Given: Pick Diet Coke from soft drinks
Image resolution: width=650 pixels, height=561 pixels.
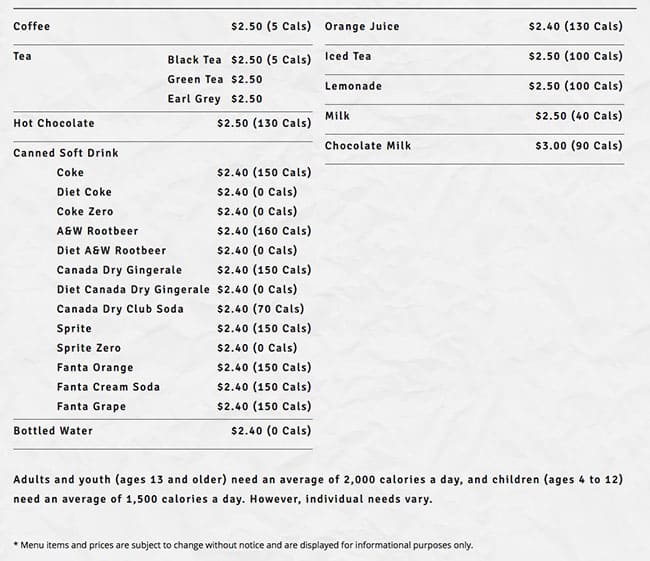Looking at the screenshot, I should tap(84, 192).
